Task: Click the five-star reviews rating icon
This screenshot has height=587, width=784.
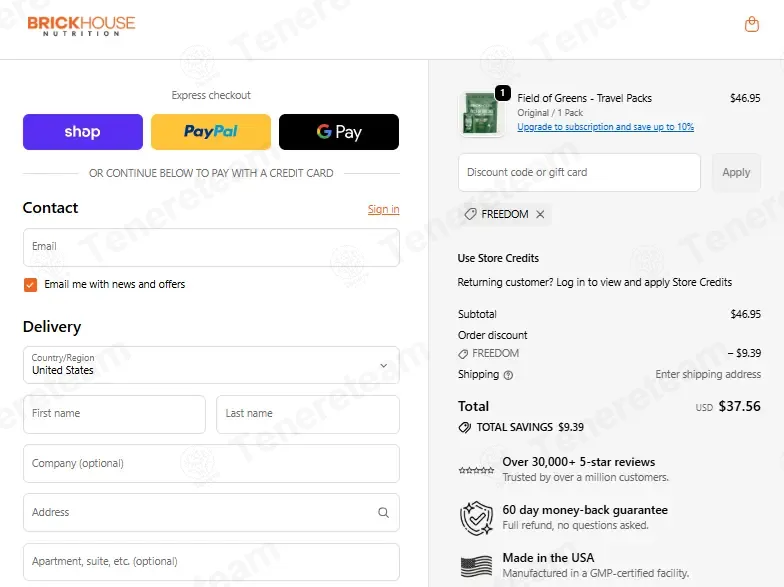Action: [476, 470]
